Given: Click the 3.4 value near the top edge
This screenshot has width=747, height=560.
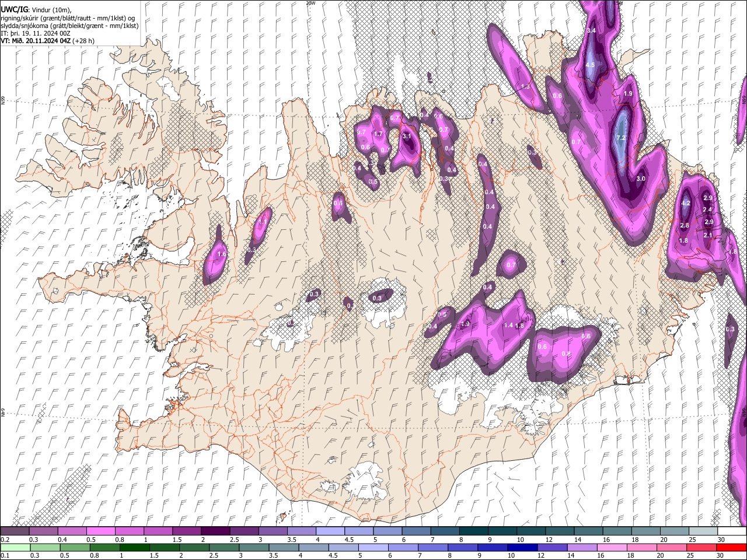Looking at the screenshot, I should click(x=591, y=30).
